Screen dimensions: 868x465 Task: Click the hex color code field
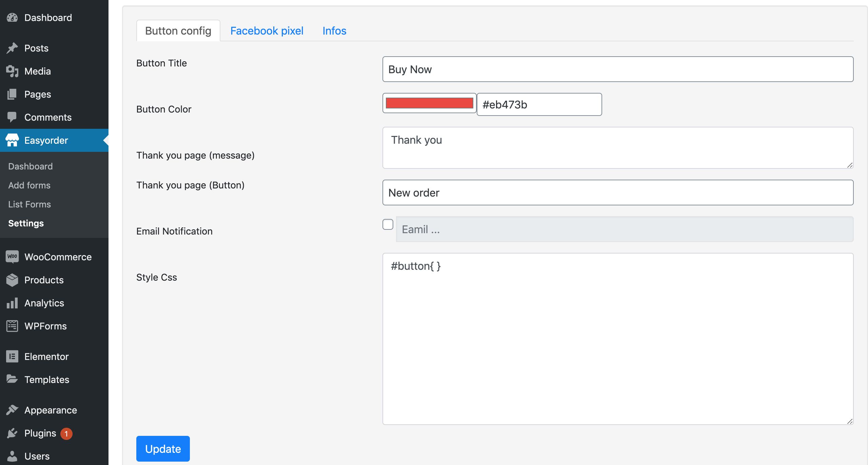pos(539,104)
